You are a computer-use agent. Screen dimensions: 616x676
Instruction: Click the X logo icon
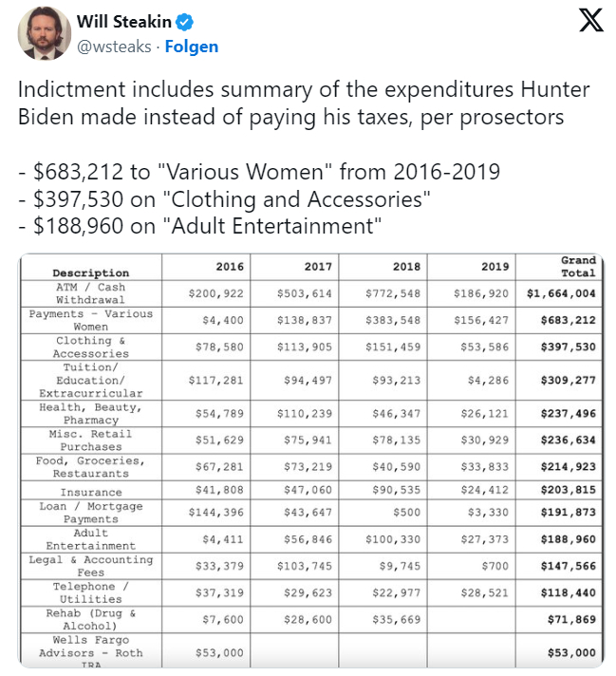(x=591, y=21)
